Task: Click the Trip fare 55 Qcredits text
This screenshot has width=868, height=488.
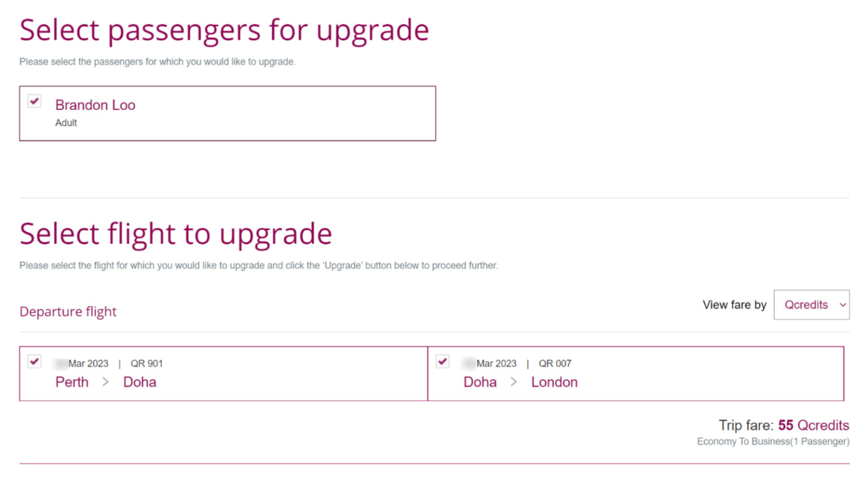Action: [783, 425]
